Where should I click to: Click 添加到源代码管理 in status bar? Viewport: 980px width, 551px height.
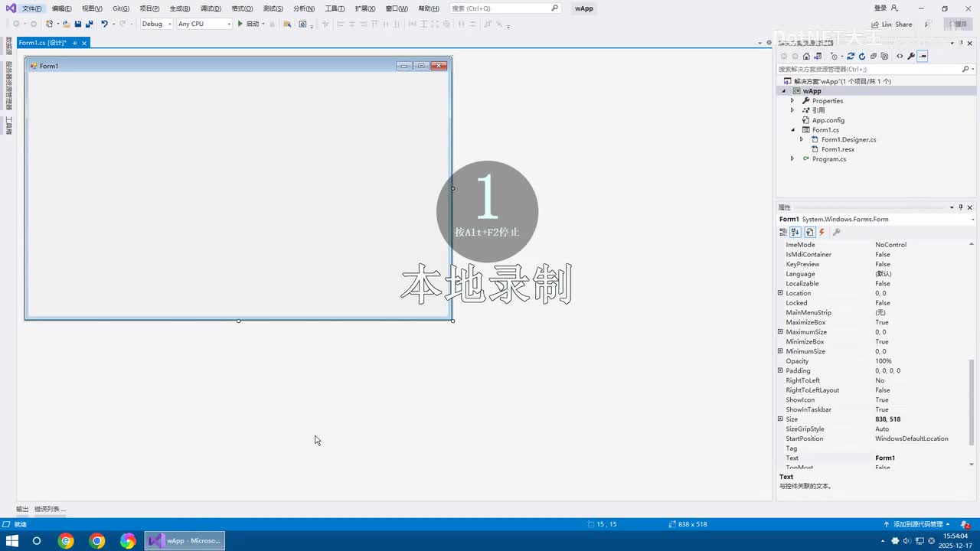(x=918, y=524)
